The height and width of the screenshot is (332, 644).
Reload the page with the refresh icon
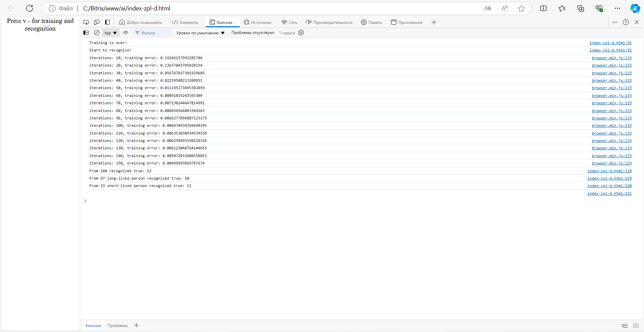pos(30,8)
